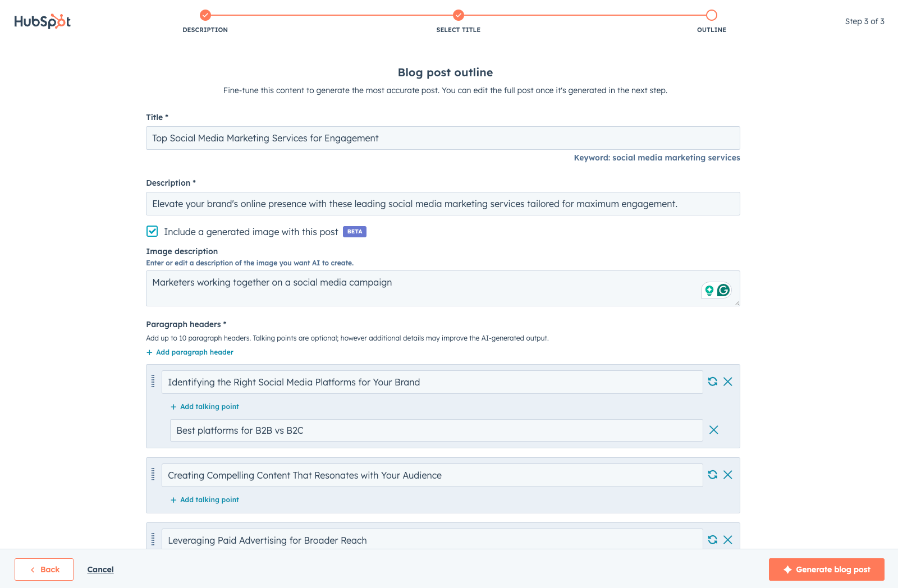Screen dimensions: 898x588
Task: Click the resize handle of image description box
Action: coord(737,303)
